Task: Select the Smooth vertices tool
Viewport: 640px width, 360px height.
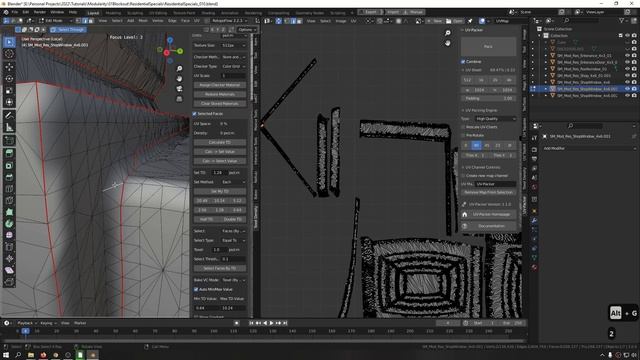Action: [9, 235]
